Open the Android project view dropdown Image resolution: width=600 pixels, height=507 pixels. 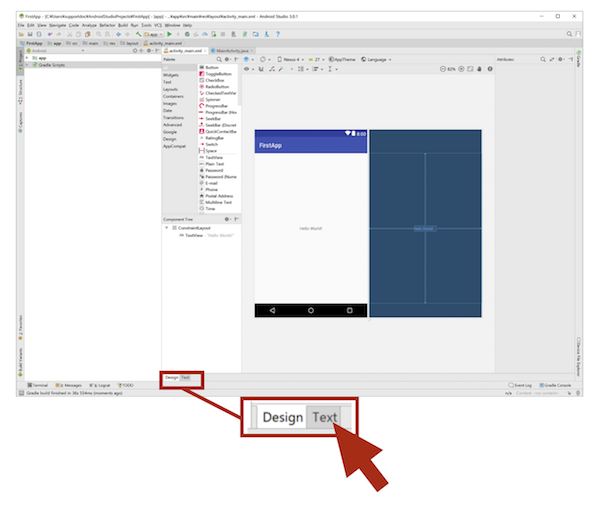[55, 51]
